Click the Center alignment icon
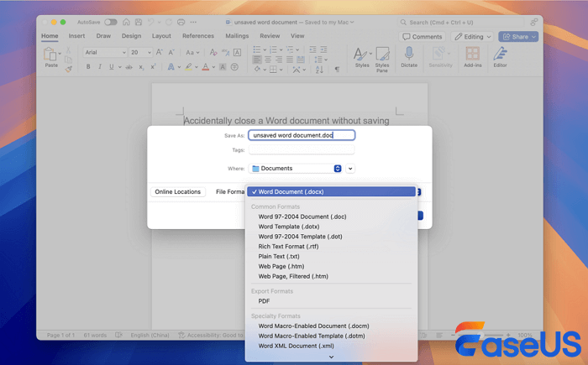The image size is (588, 365). tap(268, 60)
